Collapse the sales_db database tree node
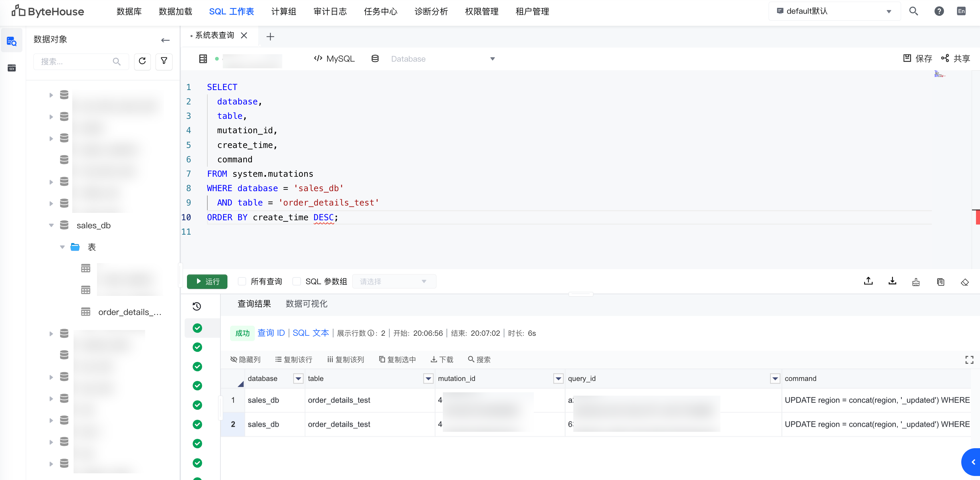Screen dimensions: 980x480 (x=52, y=225)
